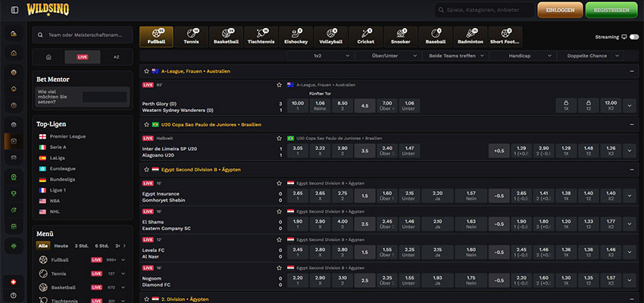Open the Über/Unter market dropdown
644x303 pixels.
(x=387, y=56)
